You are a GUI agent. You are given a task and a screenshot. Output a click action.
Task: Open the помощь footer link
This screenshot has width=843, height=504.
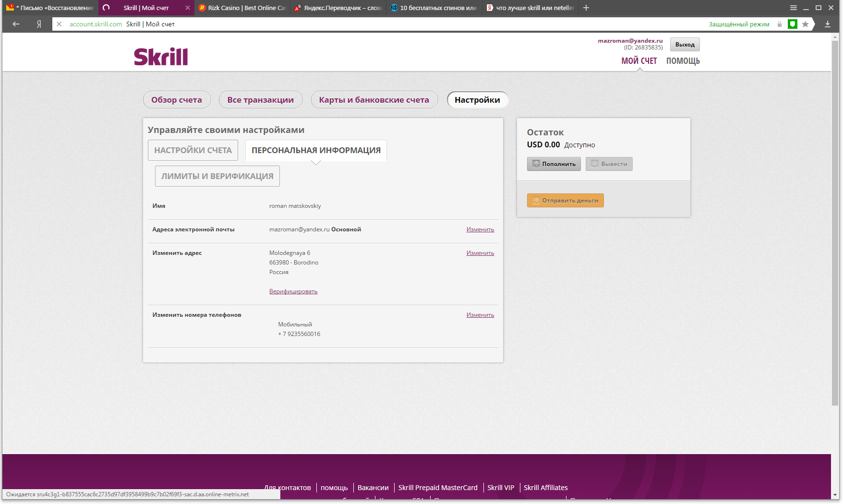(x=334, y=488)
